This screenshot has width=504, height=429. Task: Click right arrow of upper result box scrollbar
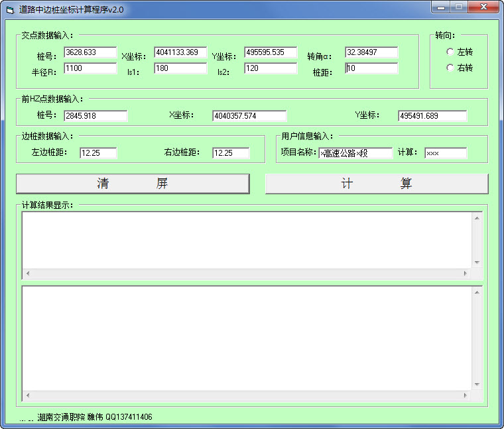465,273
